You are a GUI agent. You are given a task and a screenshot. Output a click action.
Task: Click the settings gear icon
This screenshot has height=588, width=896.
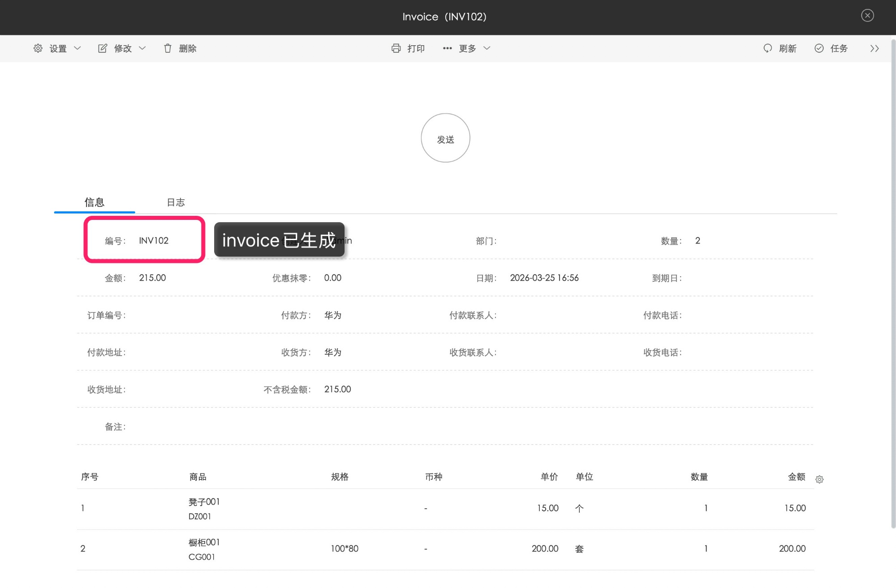(x=38, y=48)
